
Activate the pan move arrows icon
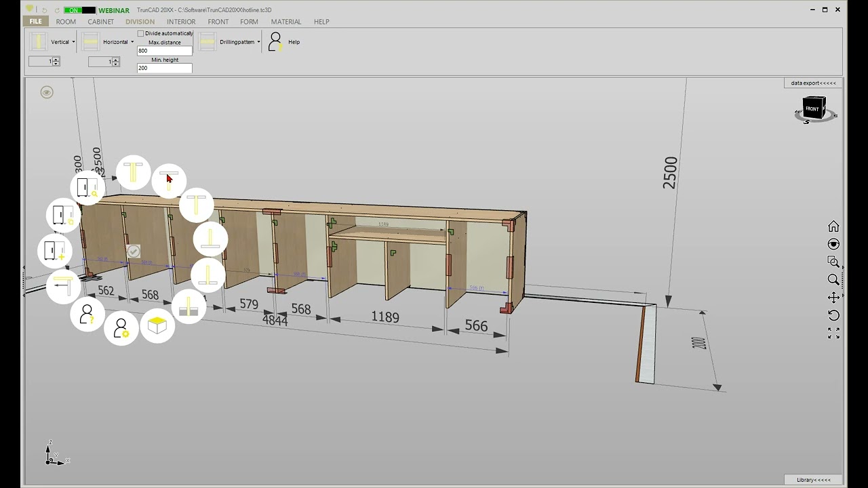tap(833, 298)
